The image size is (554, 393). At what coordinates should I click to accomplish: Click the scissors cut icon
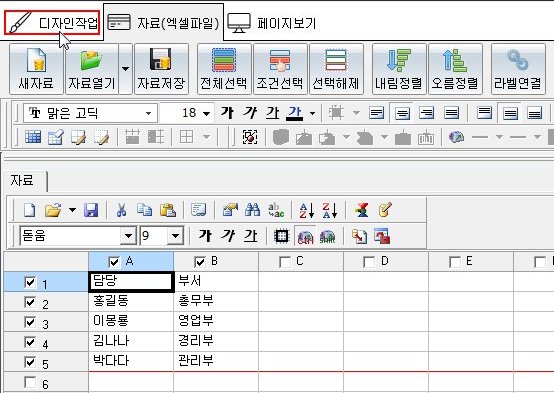(121, 210)
